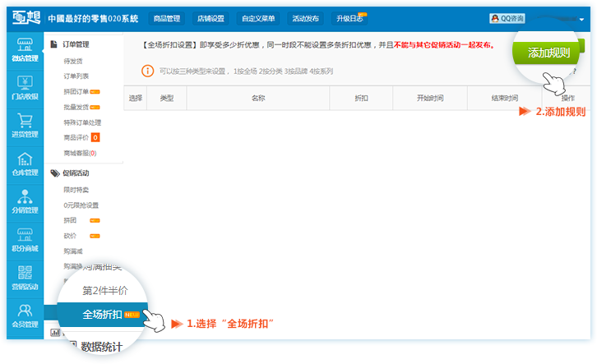Select 待发货 in the order menu
The height and width of the screenshot is (364, 597).
(72, 61)
